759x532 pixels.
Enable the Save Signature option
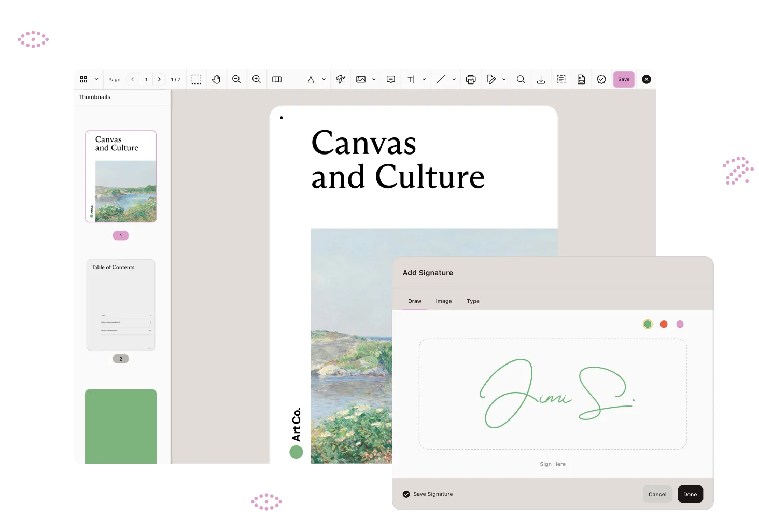pos(406,494)
